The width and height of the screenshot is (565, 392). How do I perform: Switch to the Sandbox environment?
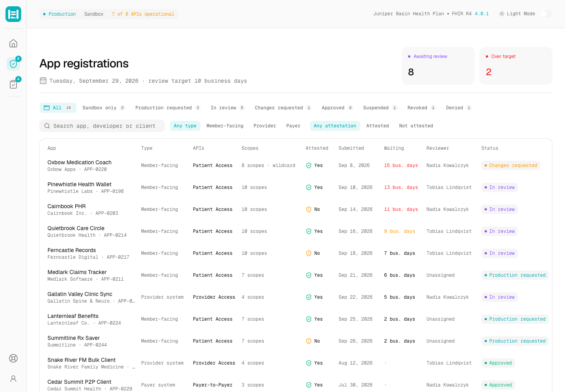(94, 14)
